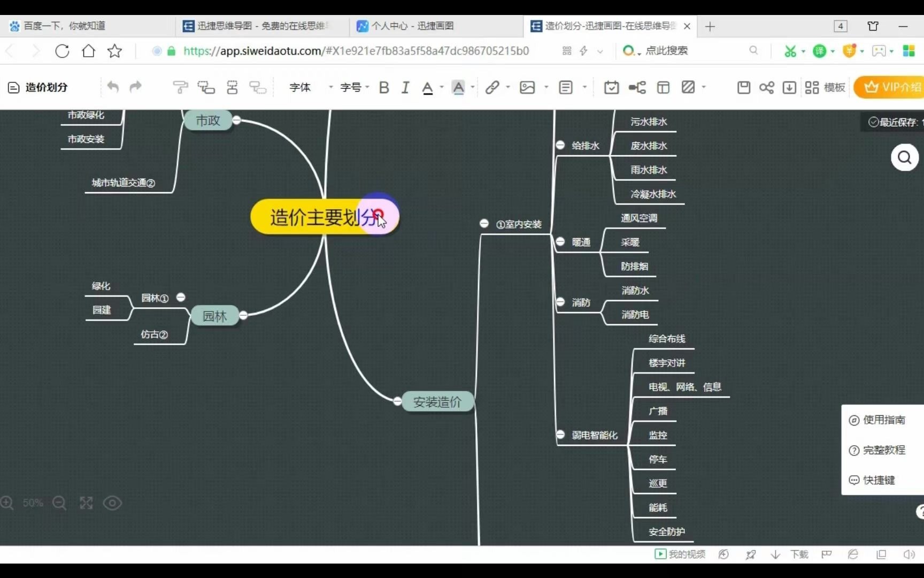
Task: Click the VIP介绍 button
Action: click(x=889, y=87)
